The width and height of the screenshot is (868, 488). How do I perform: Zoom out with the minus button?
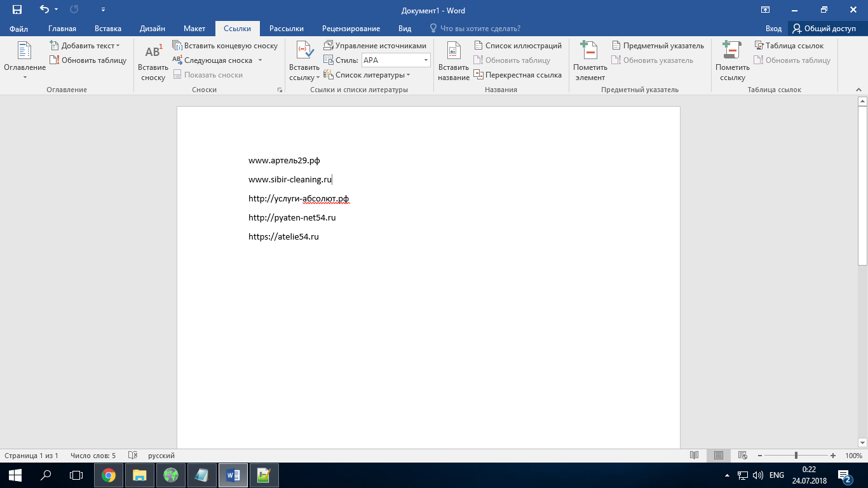pos(759,456)
